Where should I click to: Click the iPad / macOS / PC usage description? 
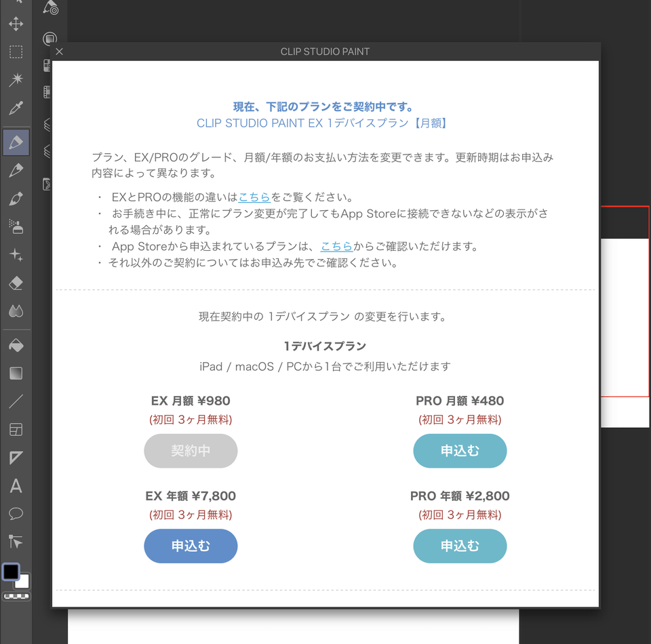pos(325,366)
